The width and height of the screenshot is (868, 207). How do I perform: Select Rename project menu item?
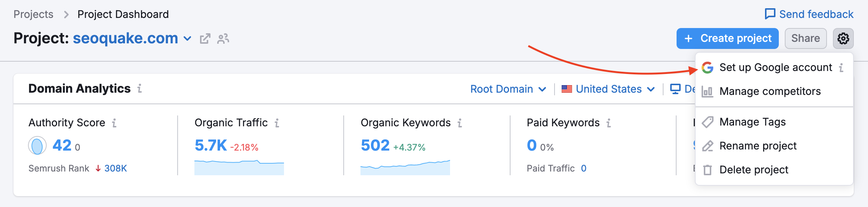pyautogui.click(x=774, y=146)
